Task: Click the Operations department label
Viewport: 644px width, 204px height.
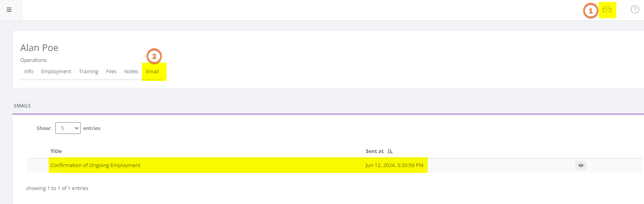Action: tap(34, 60)
